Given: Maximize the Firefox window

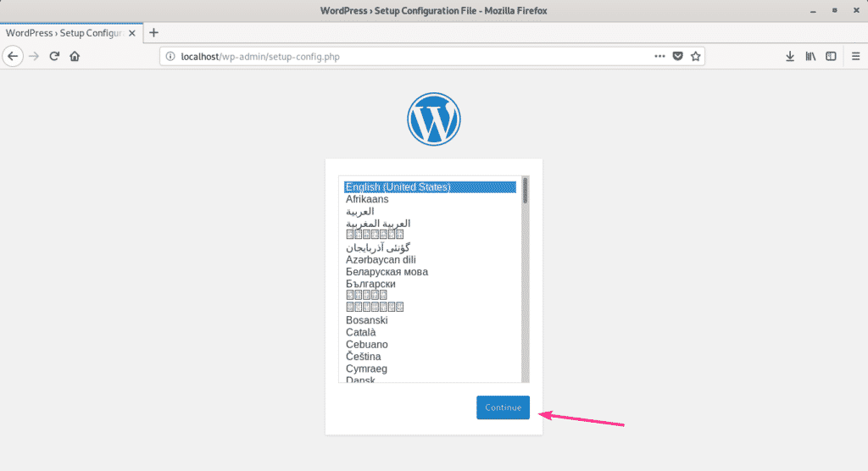Looking at the screenshot, I should [834, 10].
